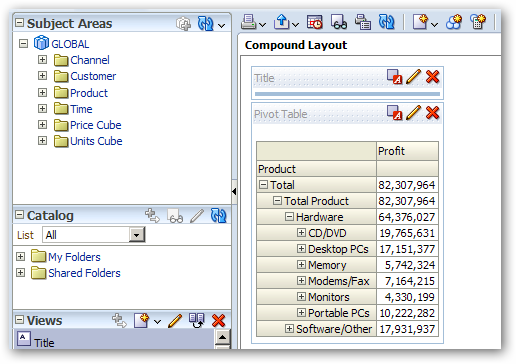This screenshot has width=516, height=364.
Task: Collapse the Catalog pane
Action: 20,215
